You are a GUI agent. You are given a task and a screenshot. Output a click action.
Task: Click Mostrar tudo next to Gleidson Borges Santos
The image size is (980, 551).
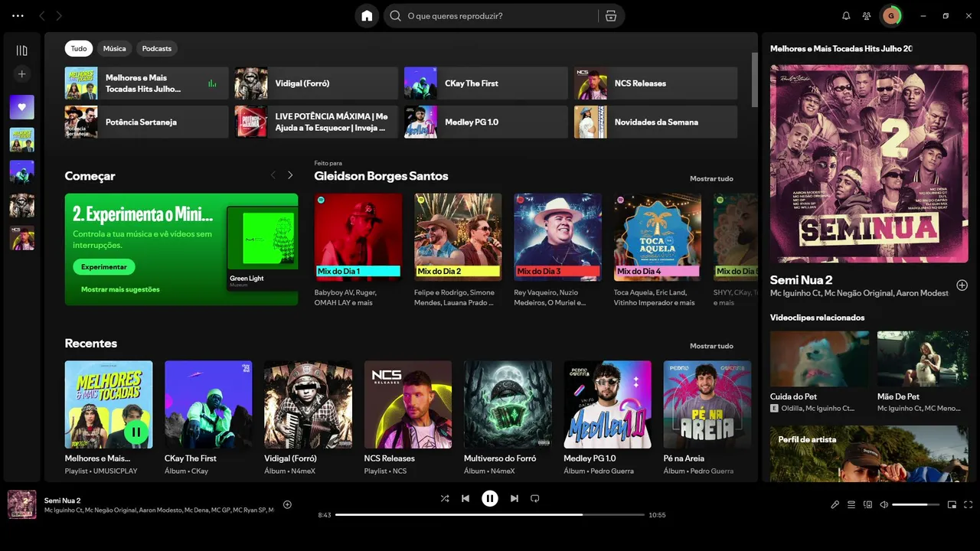(711, 178)
